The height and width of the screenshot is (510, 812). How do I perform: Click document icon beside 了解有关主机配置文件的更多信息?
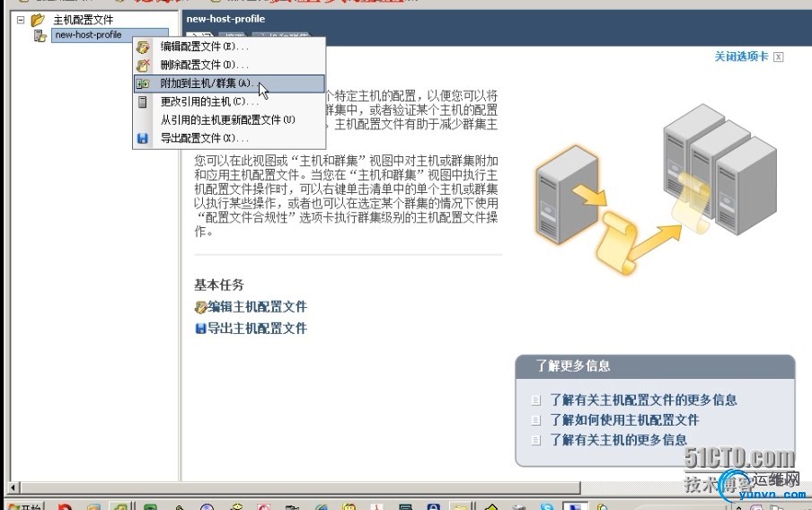(536, 400)
